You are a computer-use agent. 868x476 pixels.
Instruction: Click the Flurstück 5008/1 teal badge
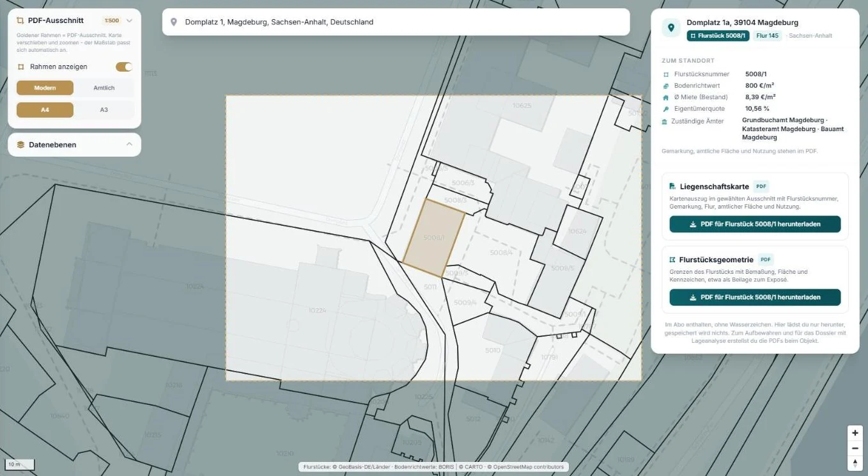[x=718, y=36]
